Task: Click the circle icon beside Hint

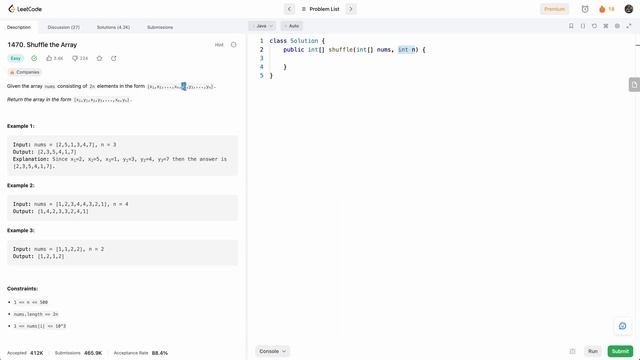Action: point(233,44)
